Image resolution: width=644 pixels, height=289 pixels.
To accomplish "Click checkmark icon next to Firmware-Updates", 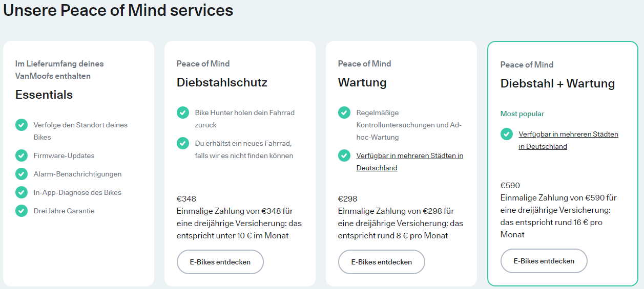I will 22,155.
